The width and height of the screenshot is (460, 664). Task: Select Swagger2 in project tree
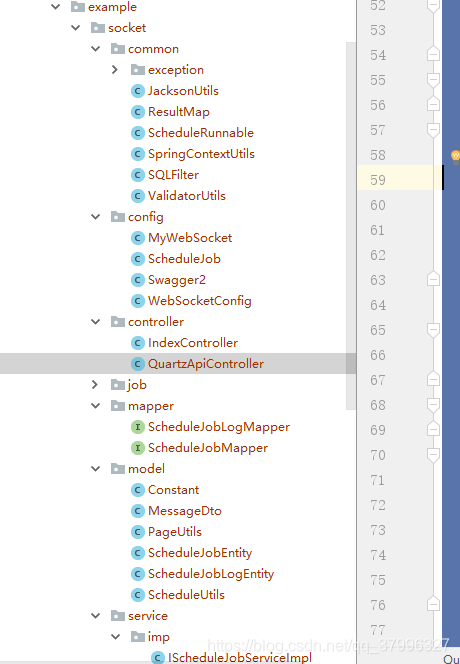(177, 280)
